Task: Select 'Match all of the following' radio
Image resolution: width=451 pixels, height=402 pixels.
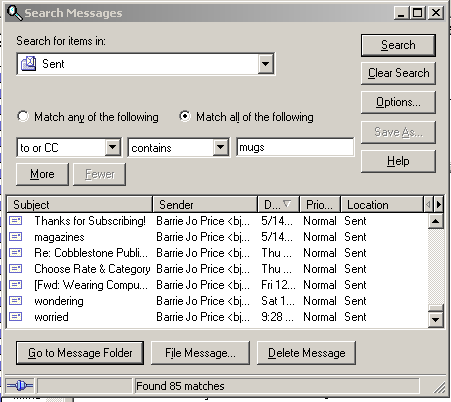Action: pos(185,116)
